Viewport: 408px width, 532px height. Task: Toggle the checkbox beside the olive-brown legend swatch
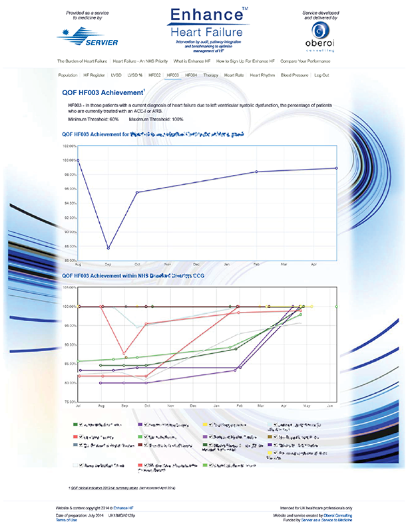tap(276, 437)
